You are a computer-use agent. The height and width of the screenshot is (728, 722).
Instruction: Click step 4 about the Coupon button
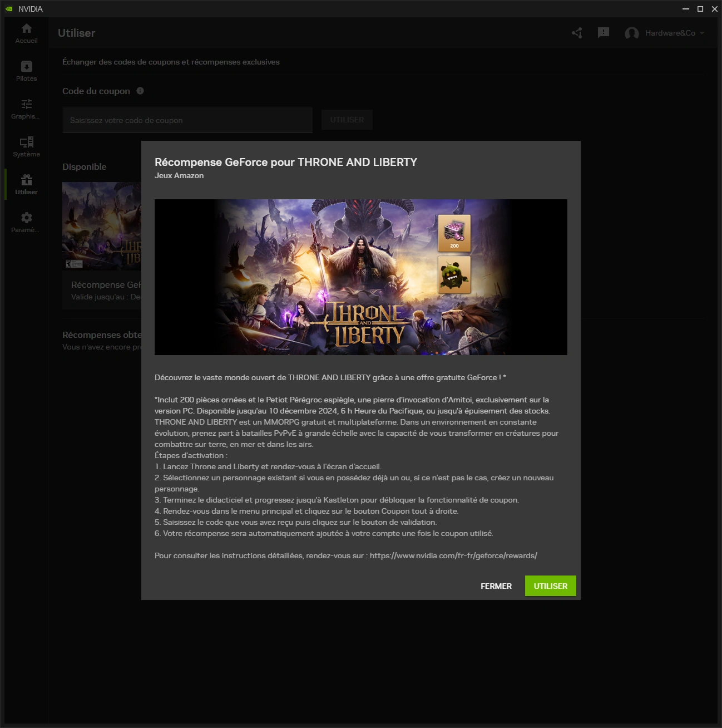(306, 511)
